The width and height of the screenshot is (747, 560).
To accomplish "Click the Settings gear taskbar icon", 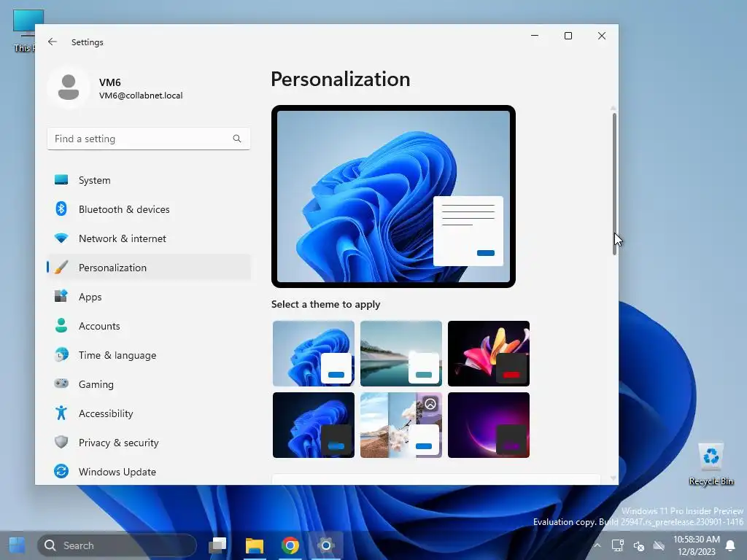I will point(326,545).
